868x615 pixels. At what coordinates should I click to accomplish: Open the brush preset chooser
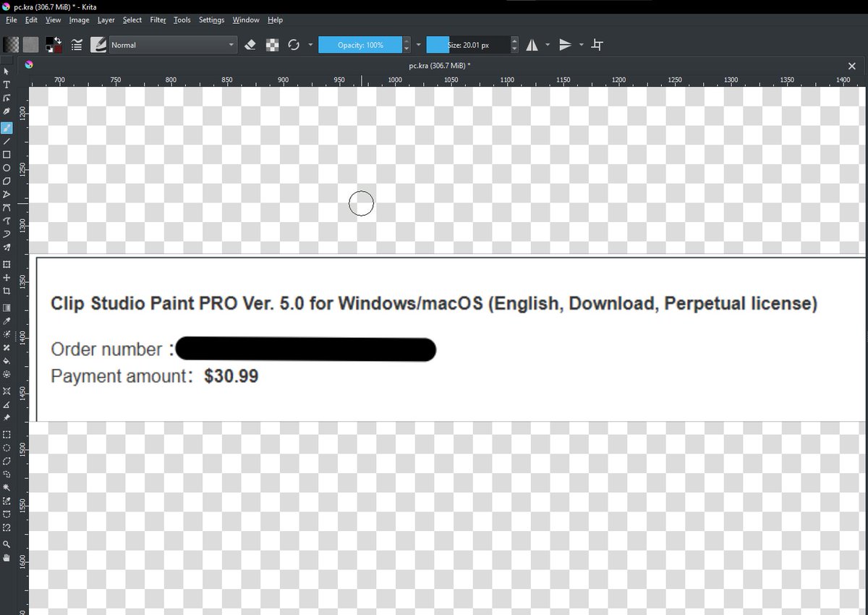point(99,45)
